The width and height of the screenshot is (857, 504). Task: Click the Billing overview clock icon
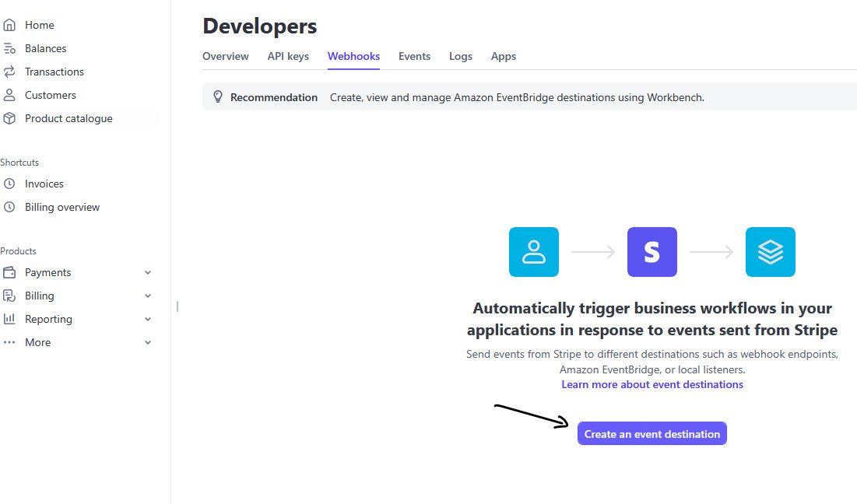click(9, 207)
